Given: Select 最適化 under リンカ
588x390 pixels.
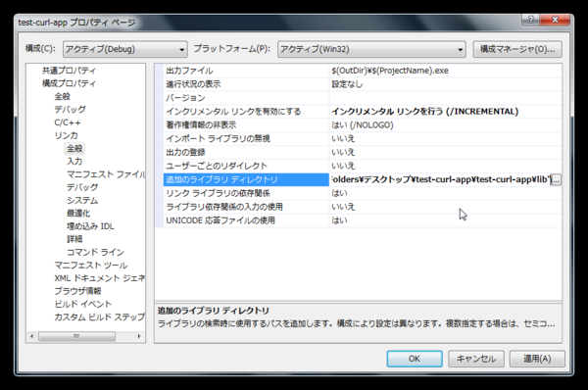Looking at the screenshot, I should [78, 213].
